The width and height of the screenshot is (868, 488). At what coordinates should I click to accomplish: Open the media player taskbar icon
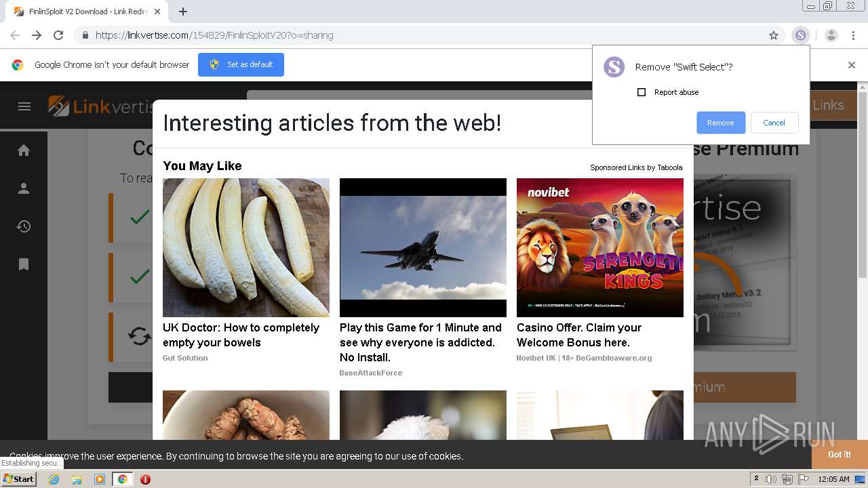click(x=100, y=479)
